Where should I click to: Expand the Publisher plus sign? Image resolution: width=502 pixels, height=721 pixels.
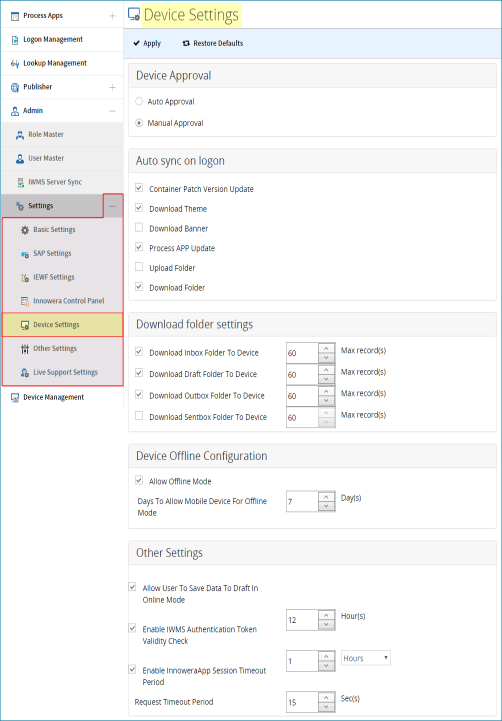tap(112, 87)
